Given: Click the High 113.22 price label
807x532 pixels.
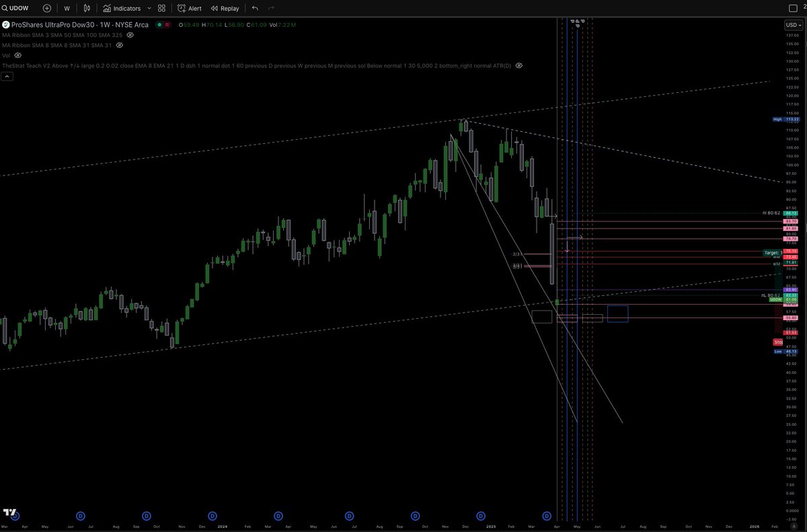Looking at the screenshot, I should (786, 120).
